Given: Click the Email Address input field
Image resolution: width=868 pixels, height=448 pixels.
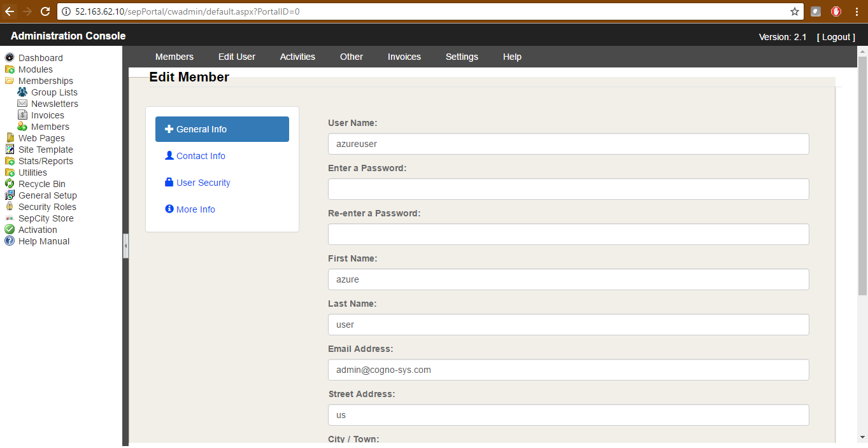Looking at the screenshot, I should 568,370.
